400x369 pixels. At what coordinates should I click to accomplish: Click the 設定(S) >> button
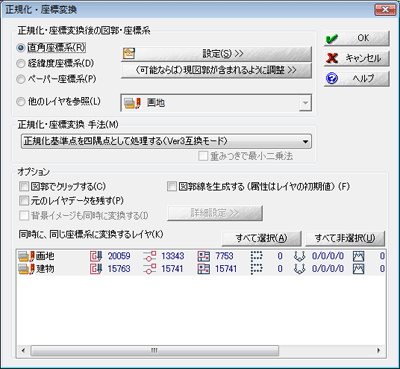point(216,54)
